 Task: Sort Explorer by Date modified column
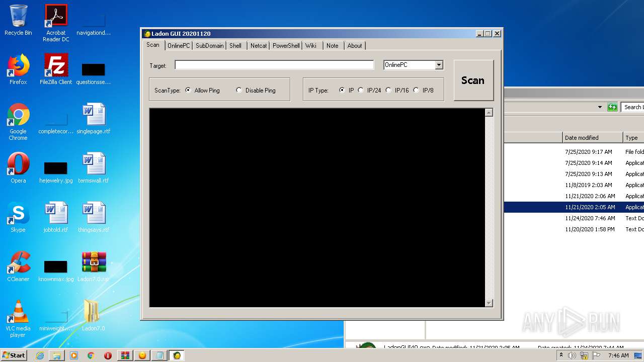point(593,138)
